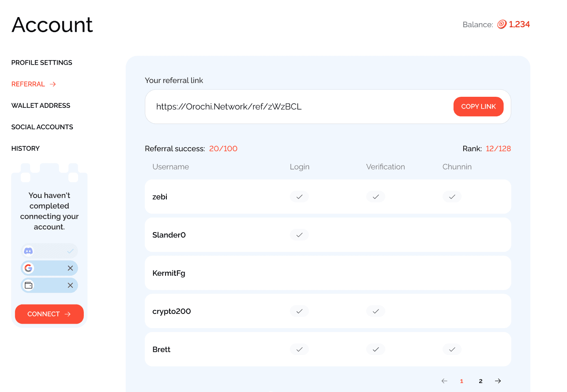Image resolution: width=567 pixels, height=392 pixels.
Task: Jump to page 2 of referrals
Action: pos(480,381)
